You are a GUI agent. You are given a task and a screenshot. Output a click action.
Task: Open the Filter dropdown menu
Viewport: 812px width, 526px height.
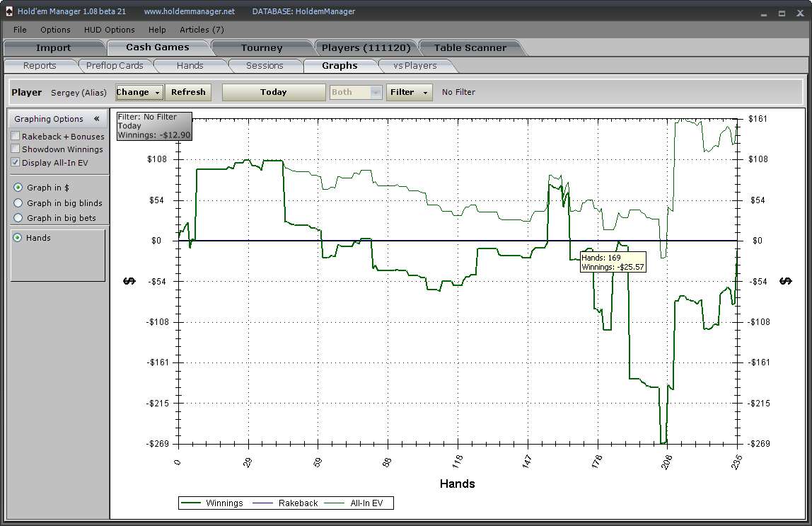pyautogui.click(x=409, y=92)
